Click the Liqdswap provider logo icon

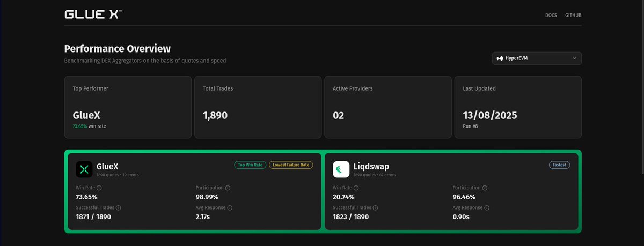(x=341, y=169)
